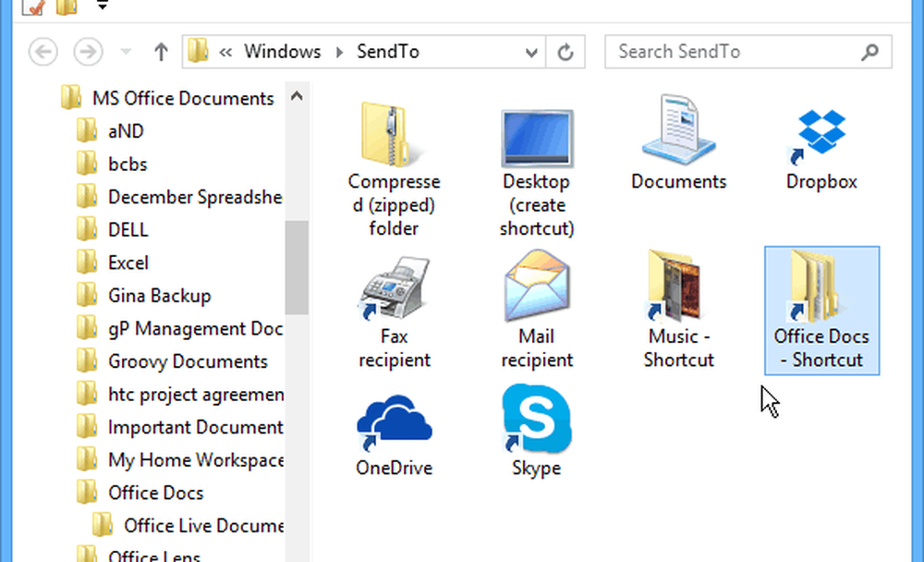The height and width of the screenshot is (562, 924).
Task: Select Office Lens folder in tree
Action: pyautogui.click(x=153, y=555)
